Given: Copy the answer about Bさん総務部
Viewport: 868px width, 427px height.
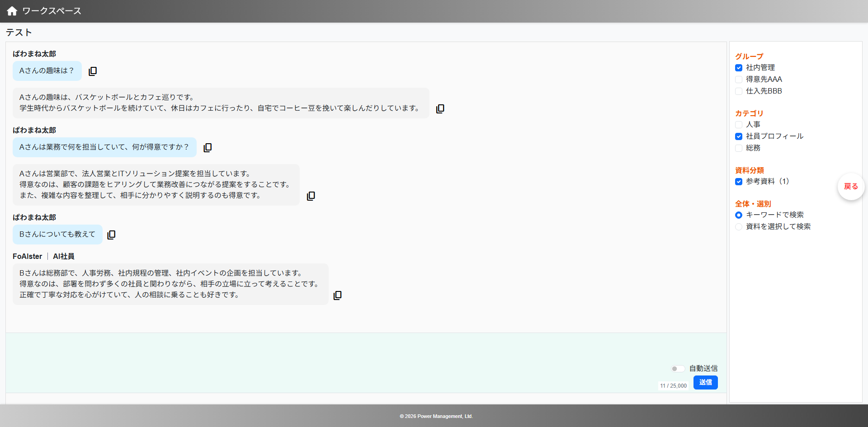Looking at the screenshot, I should click(337, 295).
